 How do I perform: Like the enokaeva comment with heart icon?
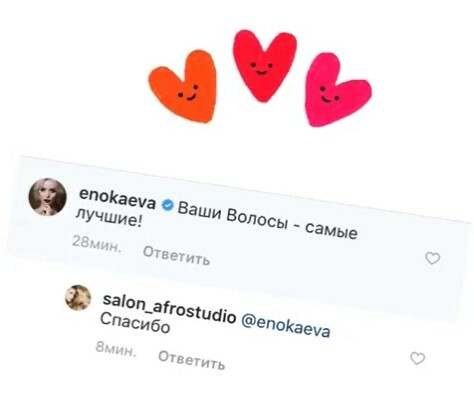click(x=433, y=258)
